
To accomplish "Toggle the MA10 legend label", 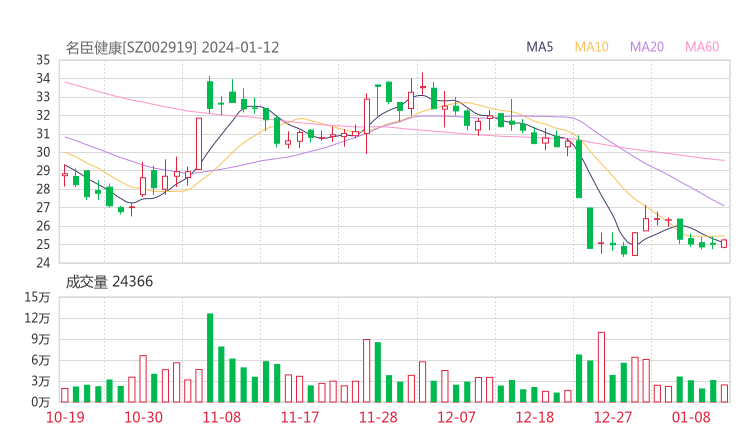I will [592, 47].
